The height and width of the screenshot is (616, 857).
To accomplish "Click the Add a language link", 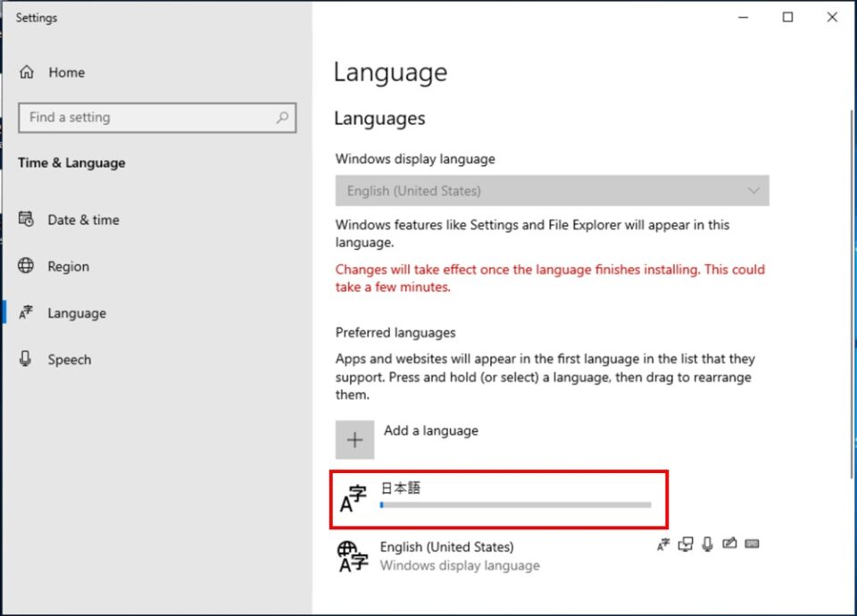I will pyautogui.click(x=430, y=430).
